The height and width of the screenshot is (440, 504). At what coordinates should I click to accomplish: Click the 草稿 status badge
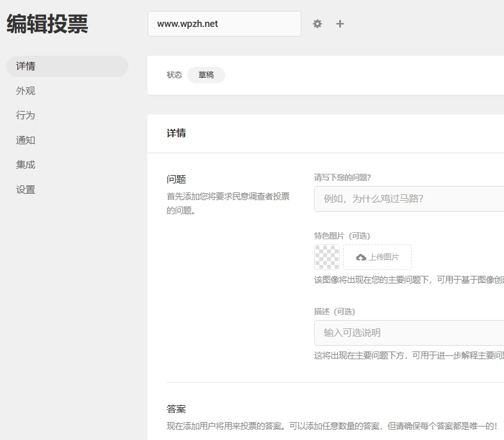206,75
